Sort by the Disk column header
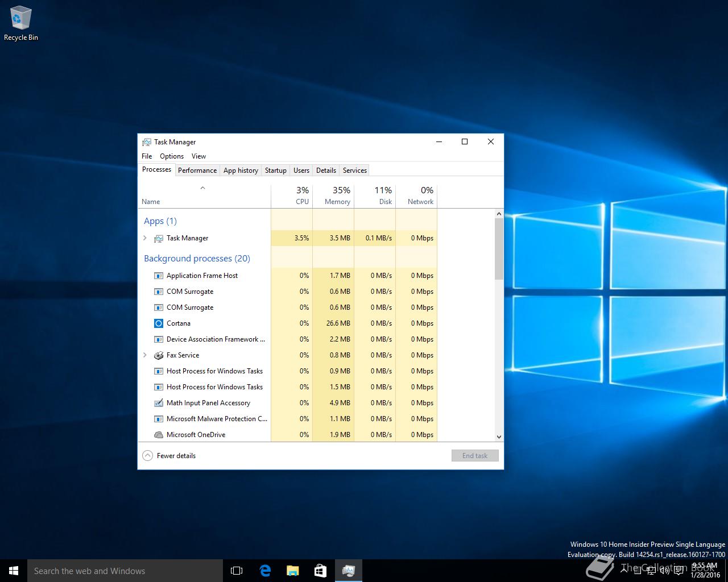This screenshot has height=582, width=728. (x=375, y=195)
